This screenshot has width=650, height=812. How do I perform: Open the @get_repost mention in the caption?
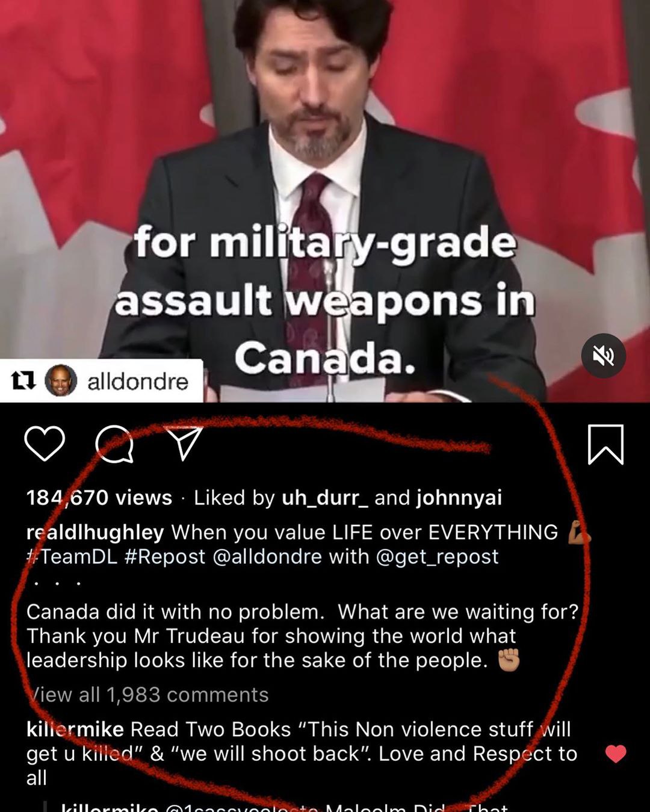click(x=438, y=557)
